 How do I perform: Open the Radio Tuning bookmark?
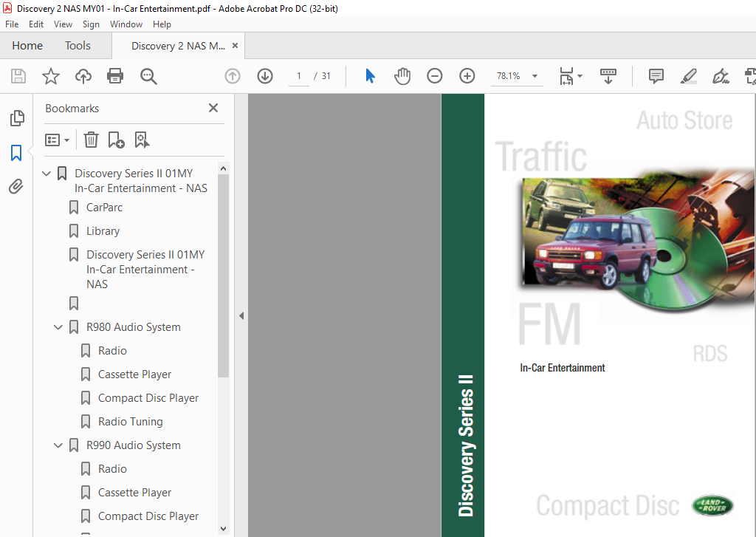(x=130, y=422)
